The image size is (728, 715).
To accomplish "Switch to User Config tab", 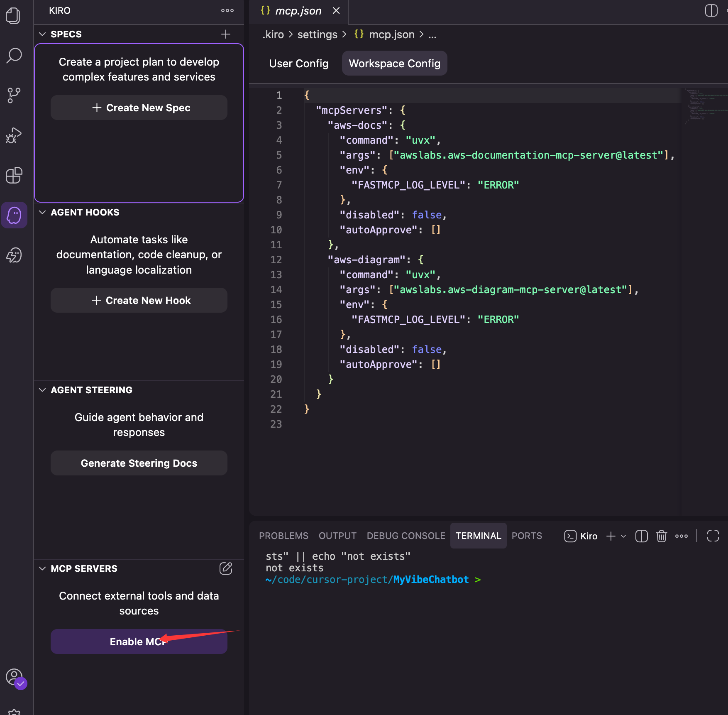I will [x=298, y=64].
